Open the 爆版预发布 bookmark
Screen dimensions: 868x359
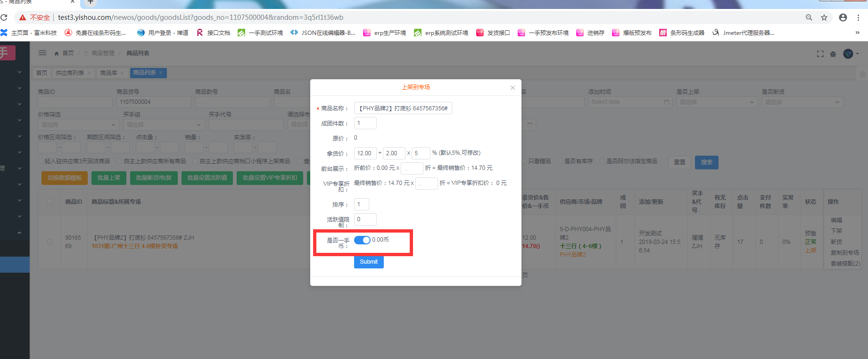tap(632, 33)
